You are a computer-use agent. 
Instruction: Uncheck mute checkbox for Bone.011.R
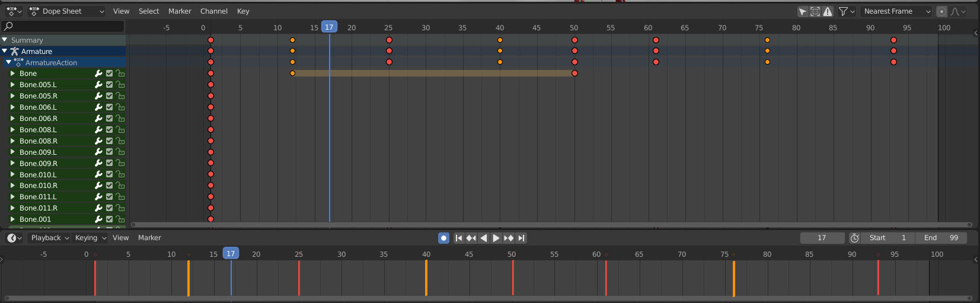point(109,208)
